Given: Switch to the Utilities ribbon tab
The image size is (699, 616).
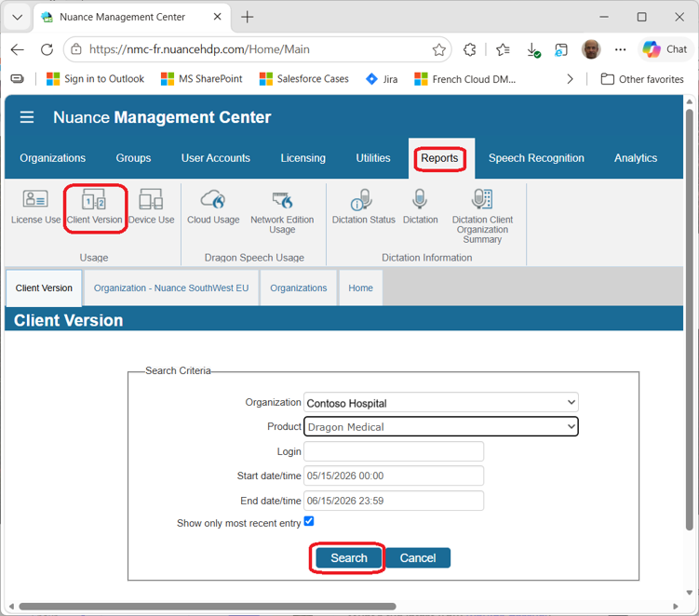Looking at the screenshot, I should tap(372, 158).
